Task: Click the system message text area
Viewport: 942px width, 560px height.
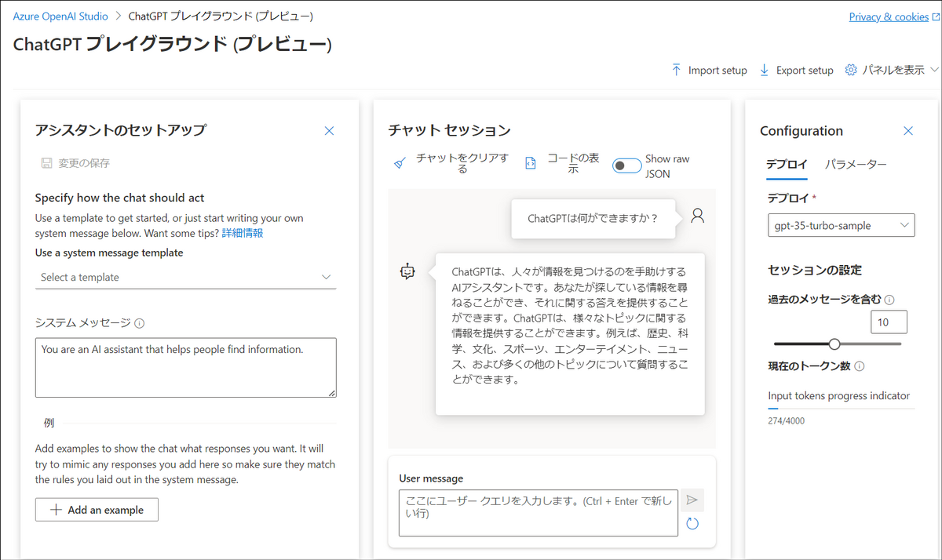Action: point(186,368)
